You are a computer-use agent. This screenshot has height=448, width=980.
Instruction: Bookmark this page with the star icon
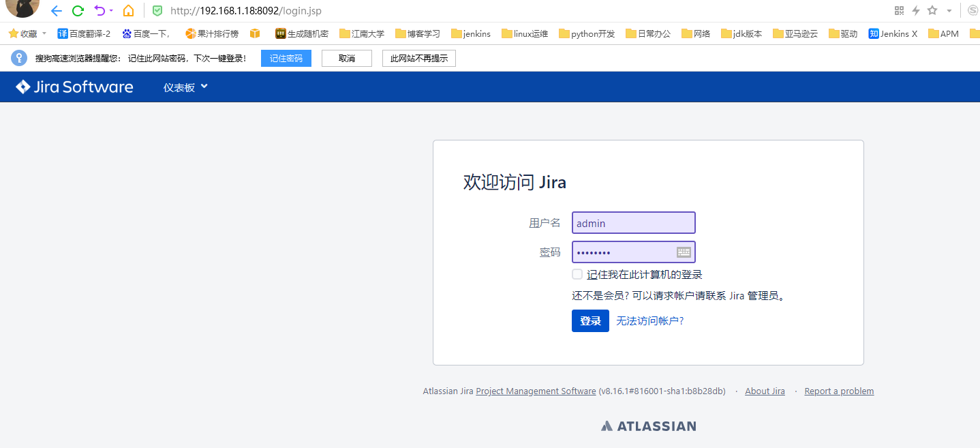[x=932, y=11]
